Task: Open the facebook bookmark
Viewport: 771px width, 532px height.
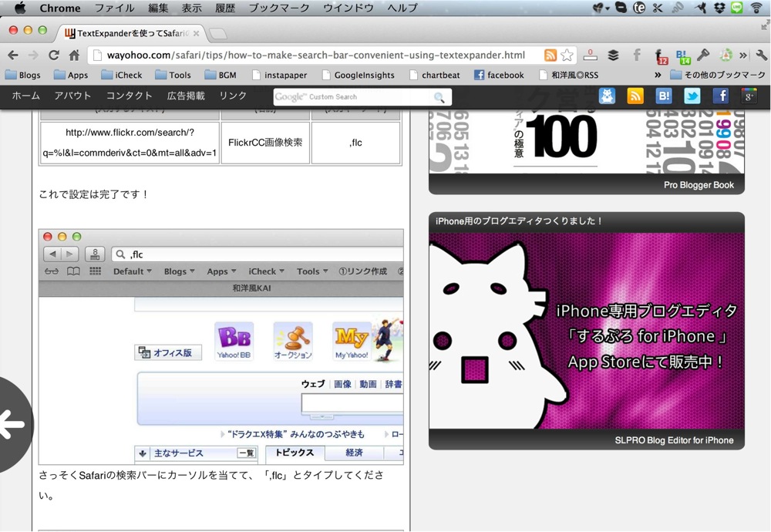Action: (499, 76)
